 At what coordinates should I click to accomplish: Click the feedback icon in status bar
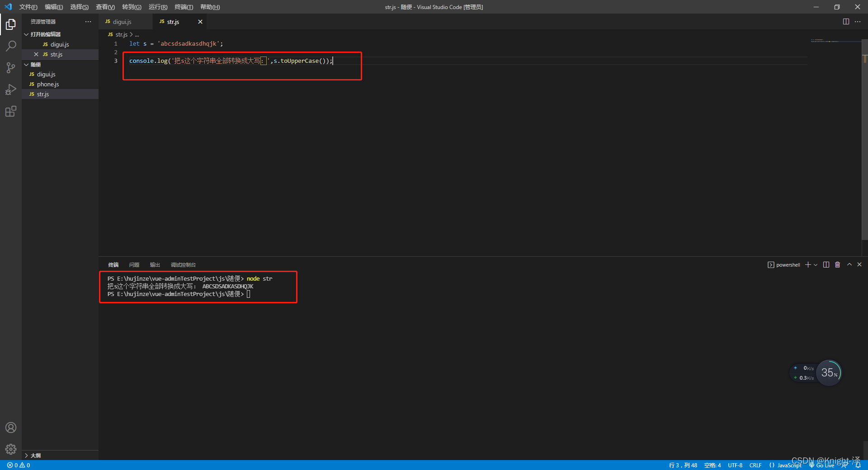click(x=844, y=465)
